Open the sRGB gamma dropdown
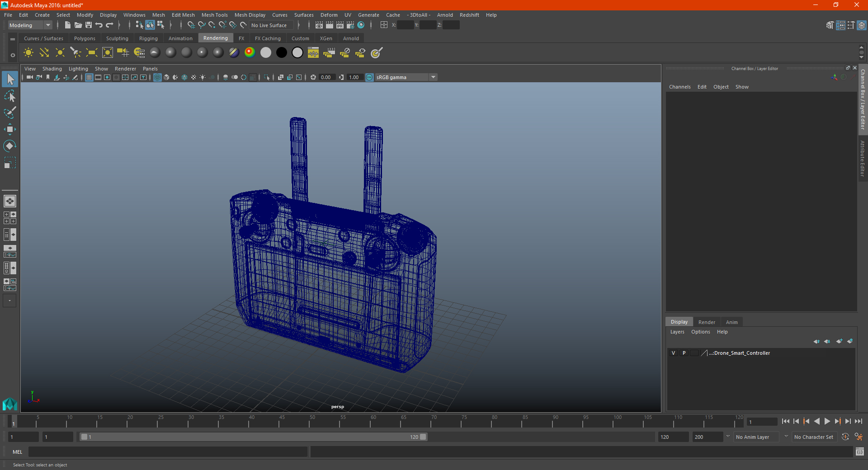 pyautogui.click(x=406, y=77)
